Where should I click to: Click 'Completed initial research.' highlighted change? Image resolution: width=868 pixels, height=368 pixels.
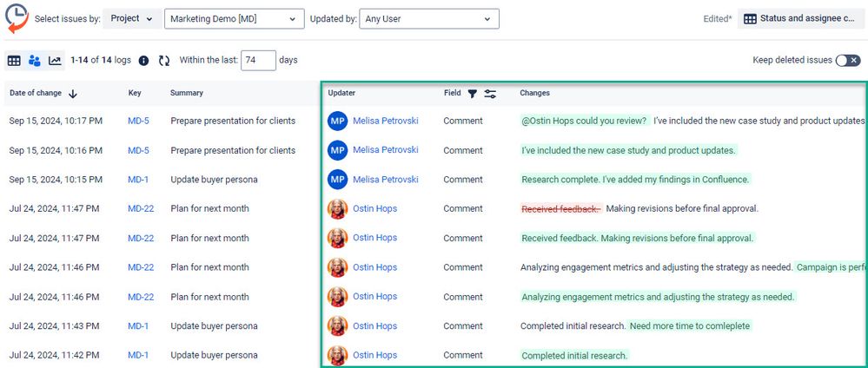(x=574, y=355)
